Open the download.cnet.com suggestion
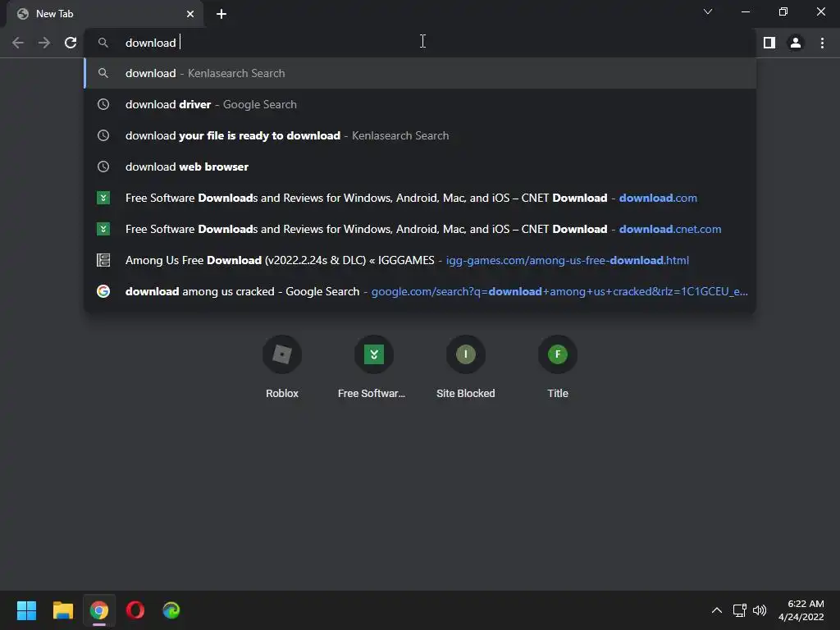 [421, 229]
